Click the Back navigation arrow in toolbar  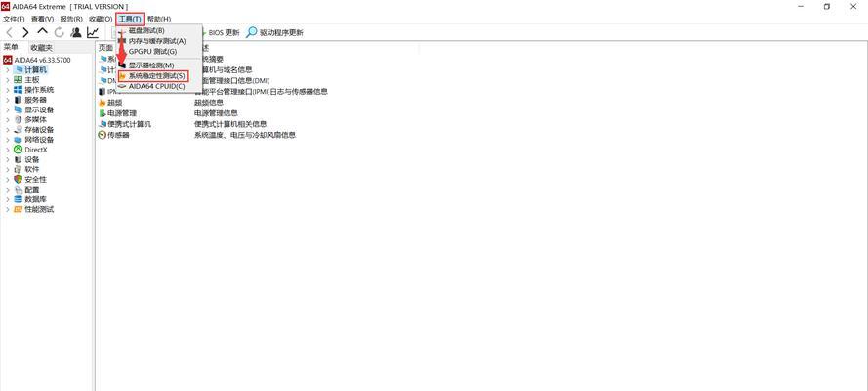[10, 32]
